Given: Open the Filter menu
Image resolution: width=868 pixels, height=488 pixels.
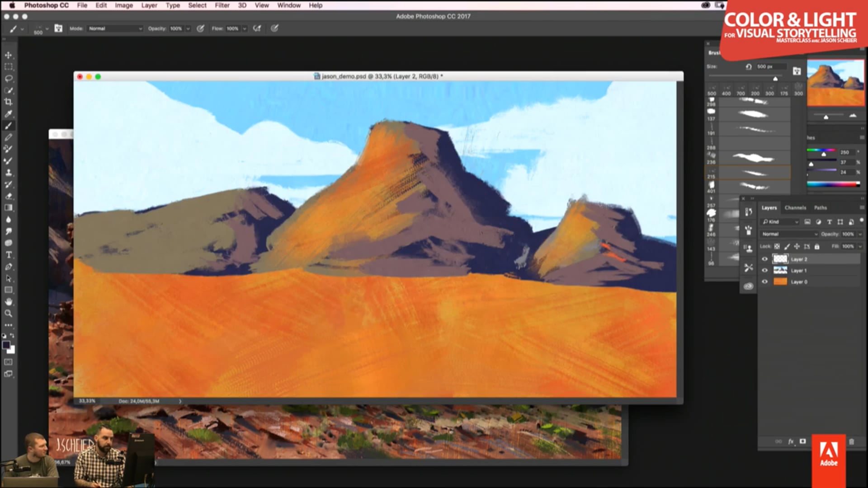Looking at the screenshot, I should click(x=222, y=5).
